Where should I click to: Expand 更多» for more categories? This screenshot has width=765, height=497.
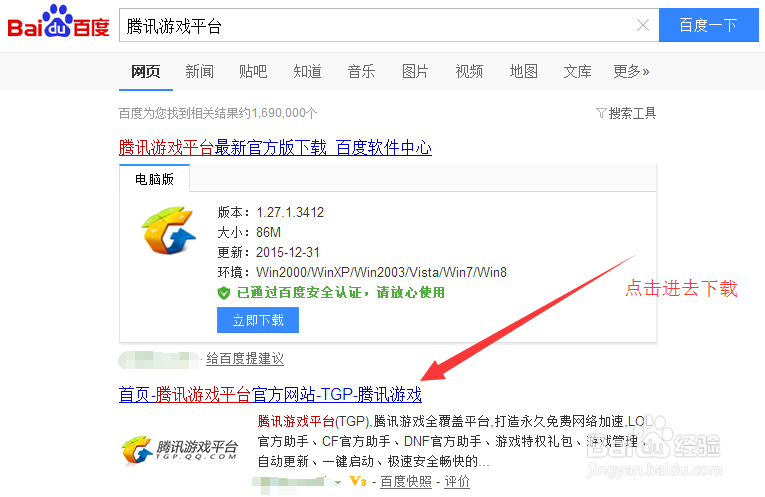pyautogui.click(x=631, y=72)
